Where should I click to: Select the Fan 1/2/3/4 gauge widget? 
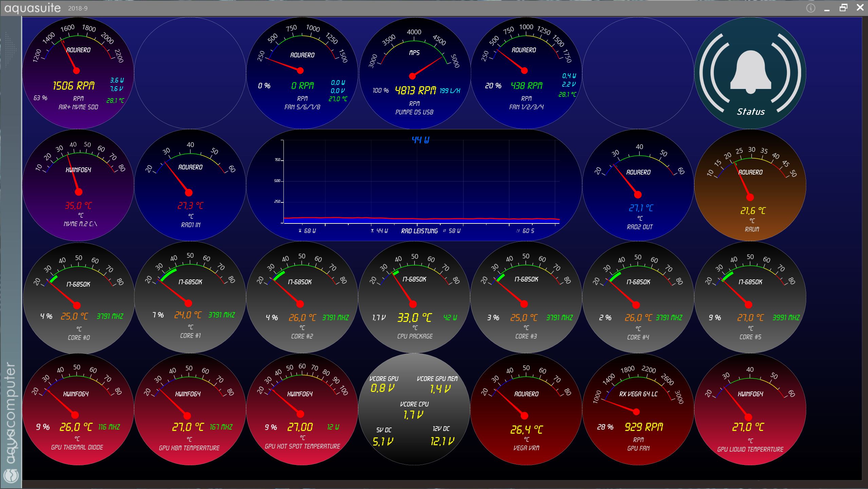[526, 73]
